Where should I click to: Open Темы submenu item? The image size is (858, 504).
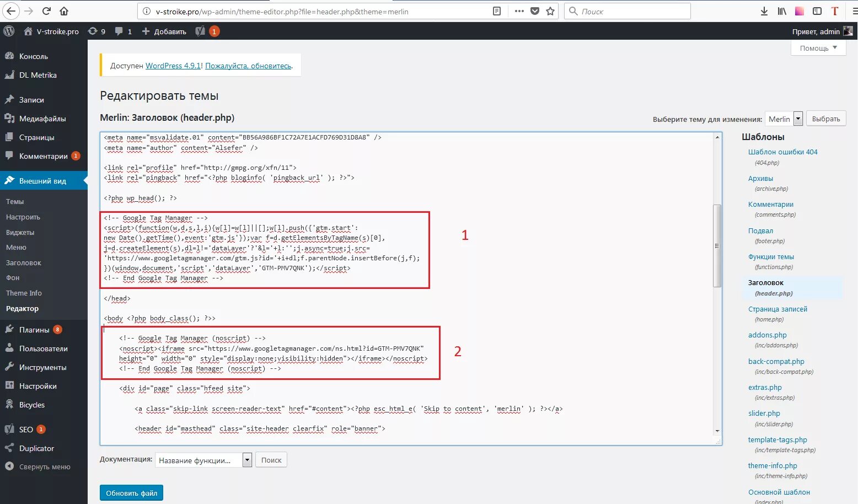coord(15,202)
